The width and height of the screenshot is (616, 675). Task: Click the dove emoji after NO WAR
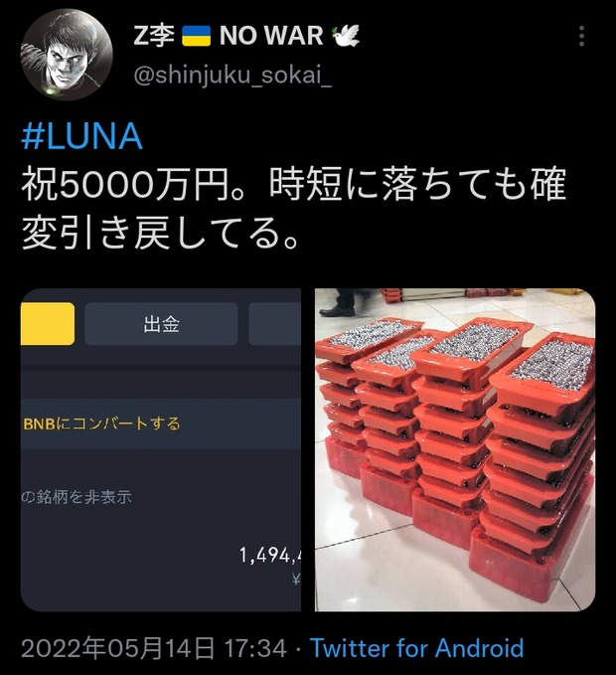tap(346, 36)
